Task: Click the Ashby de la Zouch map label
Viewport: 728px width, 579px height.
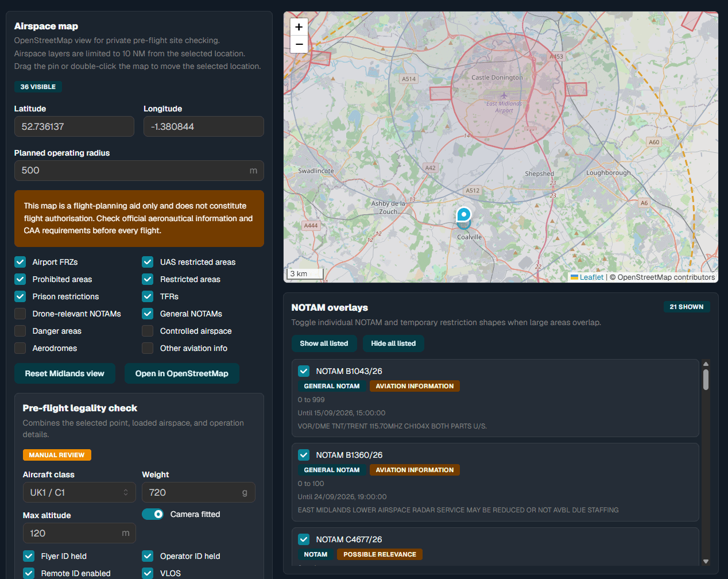Action: click(389, 207)
